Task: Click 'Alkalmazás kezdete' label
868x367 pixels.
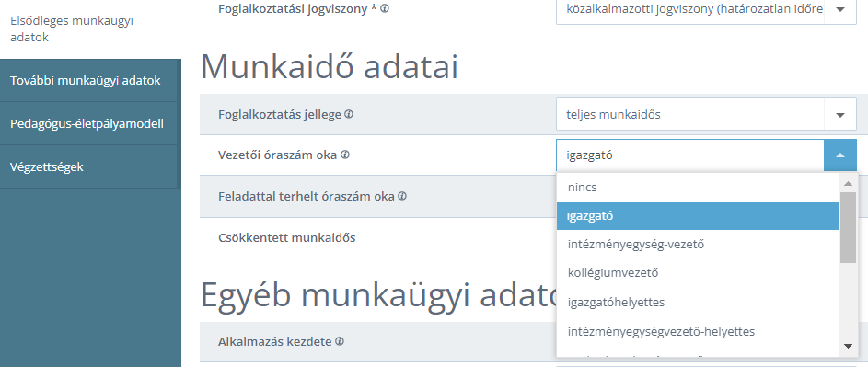Action: pyautogui.click(x=275, y=341)
